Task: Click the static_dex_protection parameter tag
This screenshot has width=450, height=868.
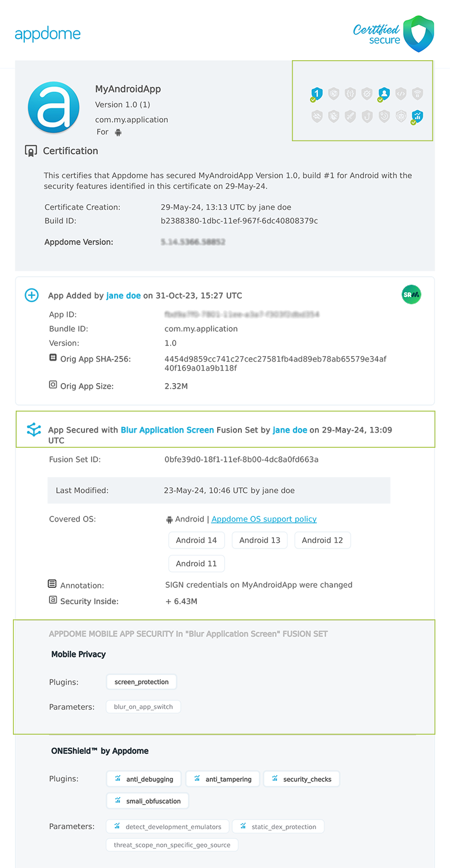Action: [278, 826]
